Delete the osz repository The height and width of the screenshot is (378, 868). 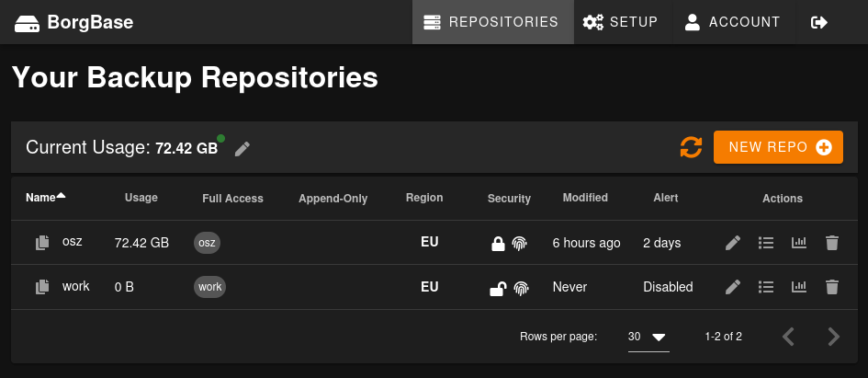click(x=832, y=243)
